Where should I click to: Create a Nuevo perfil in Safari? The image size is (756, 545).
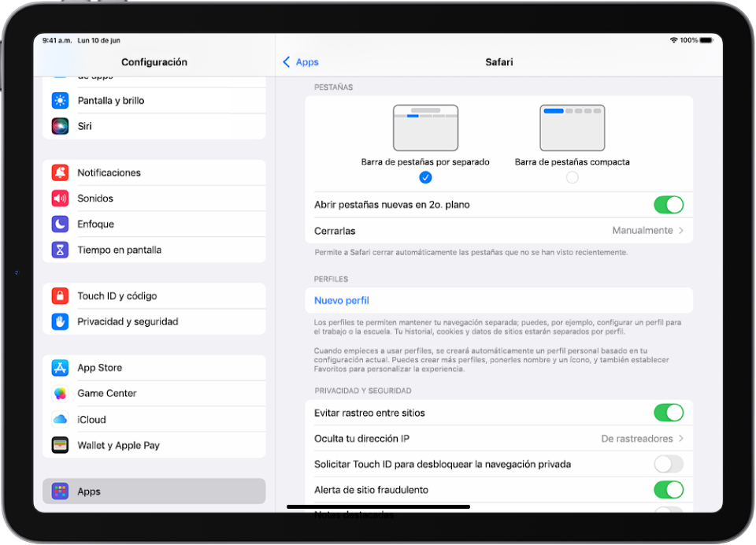pos(341,300)
